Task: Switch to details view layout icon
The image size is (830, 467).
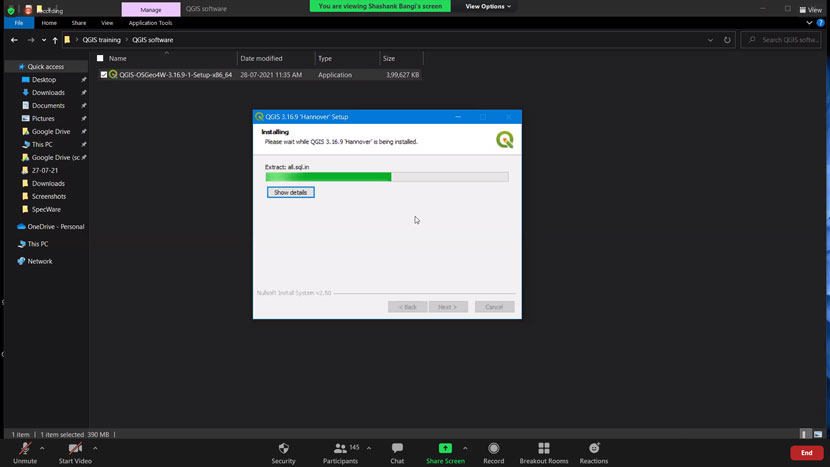Action: coord(806,434)
